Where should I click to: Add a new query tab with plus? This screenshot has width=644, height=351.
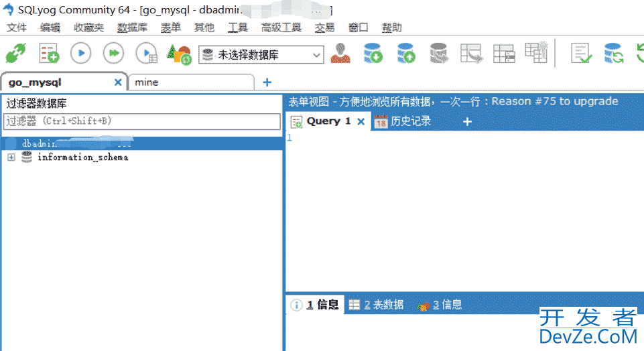[x=467, y=121]
